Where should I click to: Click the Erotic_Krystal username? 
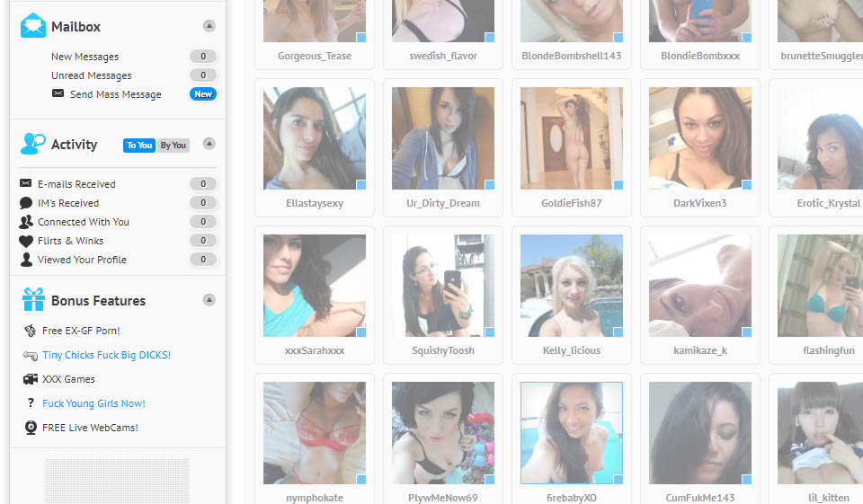828,203
